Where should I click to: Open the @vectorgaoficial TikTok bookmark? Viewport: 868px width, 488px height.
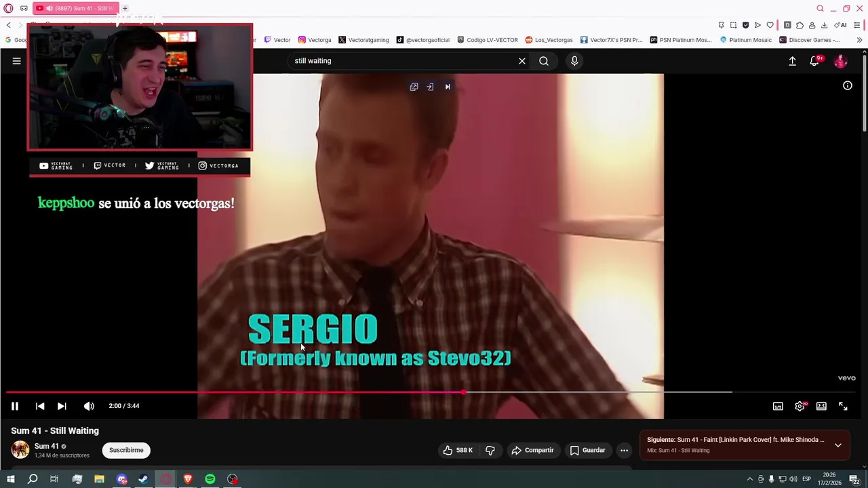[423, 40]
